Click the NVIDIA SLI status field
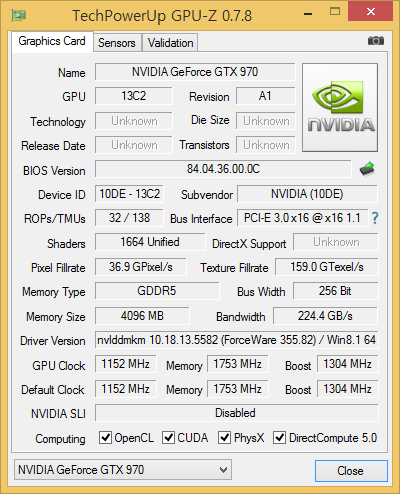The width and height of the screenshot is (400, 494). coord(237,413)
